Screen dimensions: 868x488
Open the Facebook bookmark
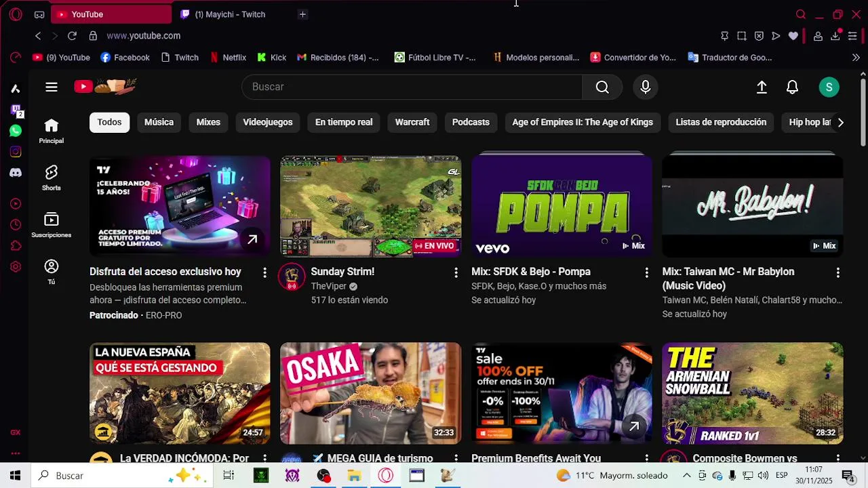(x=125, y=58)
